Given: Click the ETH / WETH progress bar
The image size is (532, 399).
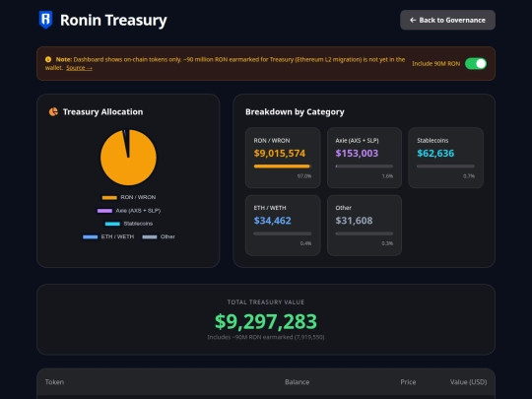Looking at the screenshot, I should (283, 233).
